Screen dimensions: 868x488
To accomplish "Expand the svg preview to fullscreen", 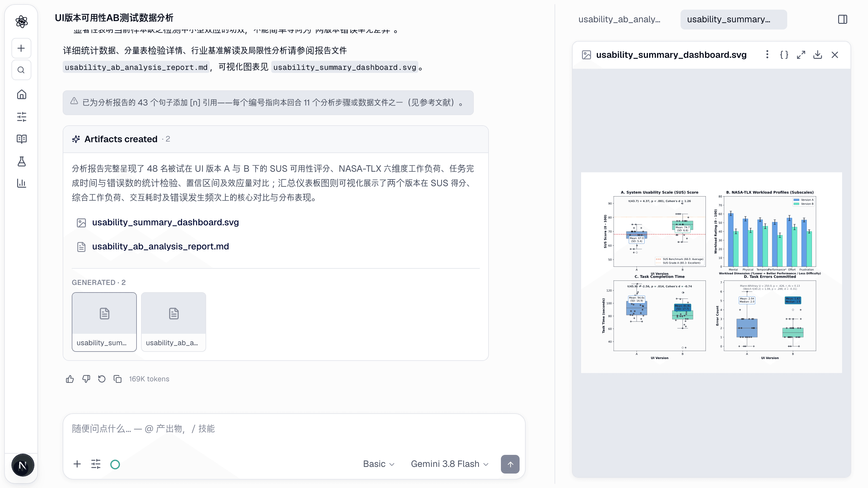I will [801, 55].
